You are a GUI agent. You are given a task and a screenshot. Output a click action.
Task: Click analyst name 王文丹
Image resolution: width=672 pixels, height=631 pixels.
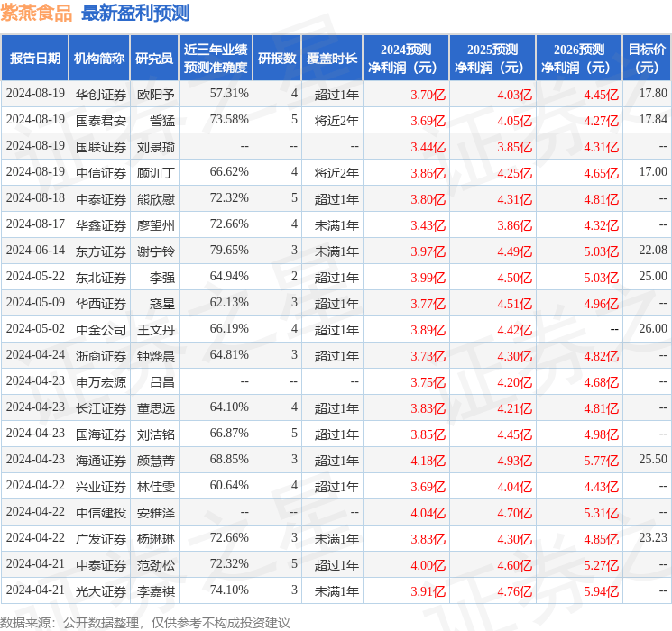(155, 330)
